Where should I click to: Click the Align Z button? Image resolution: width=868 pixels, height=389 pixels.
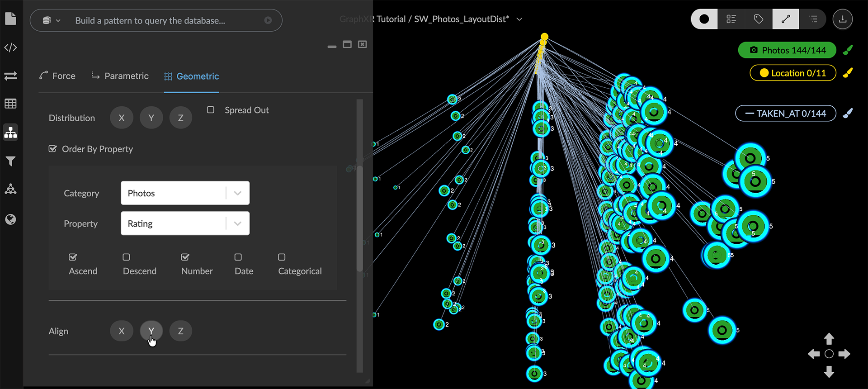[x=180, y=331]
